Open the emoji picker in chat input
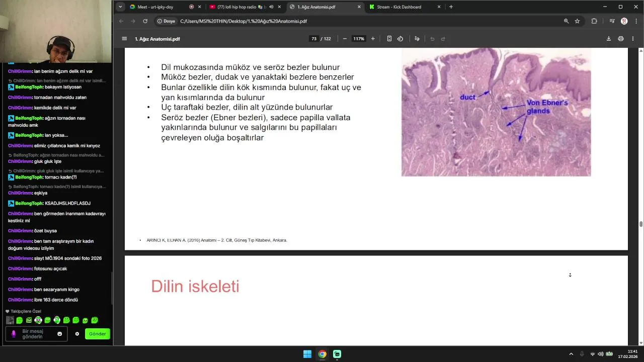The image size is (644, 362). click(59, 334)
